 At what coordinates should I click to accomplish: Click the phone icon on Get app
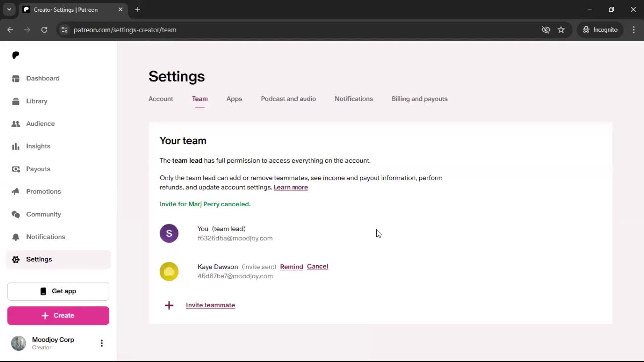(43, 291)
